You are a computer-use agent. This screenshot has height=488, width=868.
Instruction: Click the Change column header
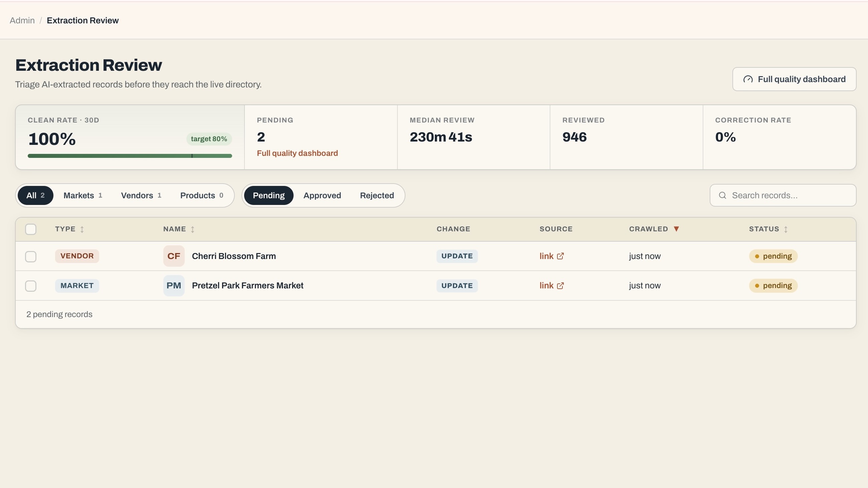pos(453,229)
